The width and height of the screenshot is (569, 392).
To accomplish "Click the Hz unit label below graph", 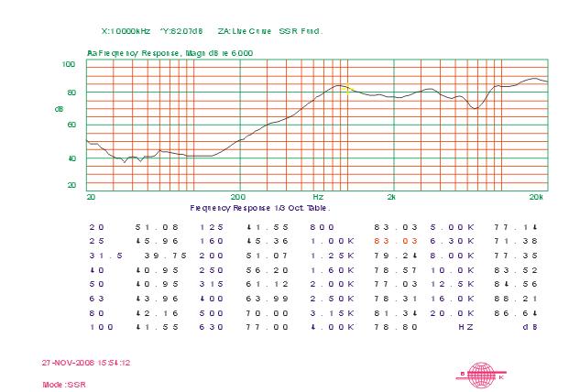I will pos(318,197).
